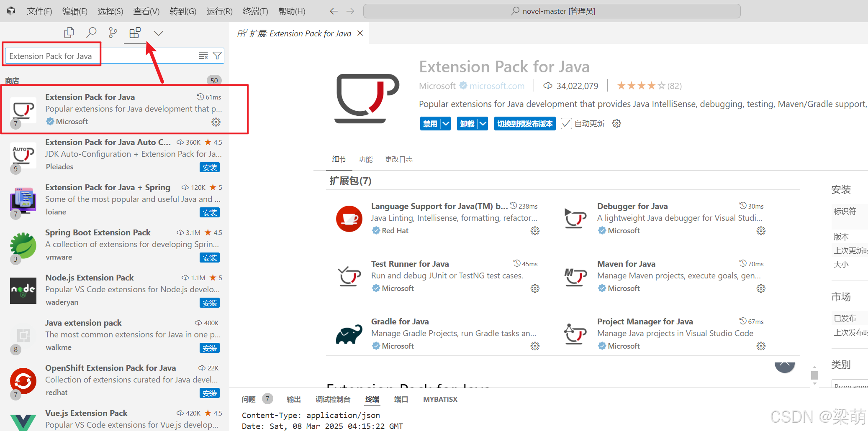Install Java extension pack by walkme
868x431 pixels.
point(210,348)
